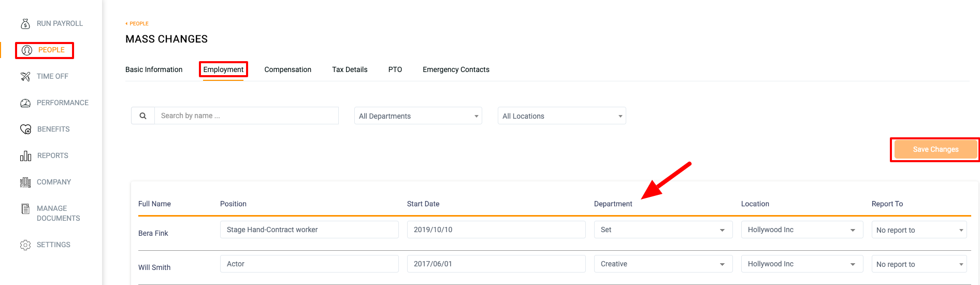Open the Tax Details tab
This screenshot has width=980, height=285.
coord(350,70)
